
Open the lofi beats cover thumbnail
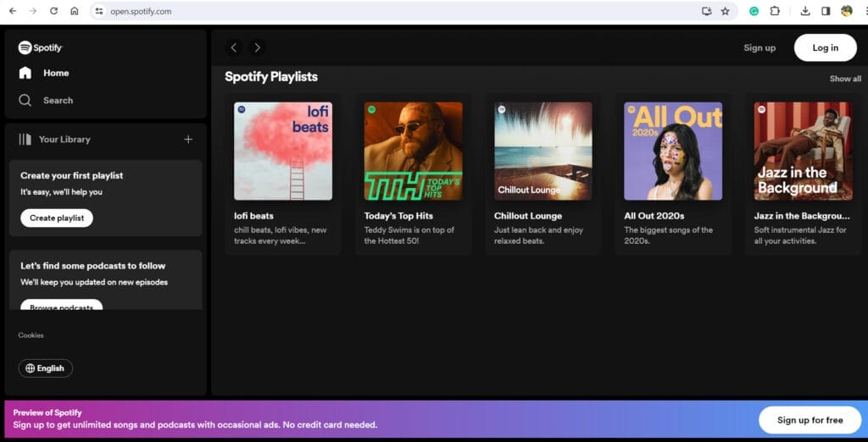283,151
